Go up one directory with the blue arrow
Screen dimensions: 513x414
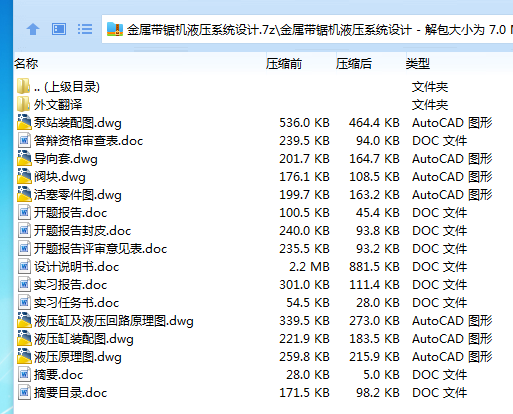pyautogui.click(x=33, y=29)
